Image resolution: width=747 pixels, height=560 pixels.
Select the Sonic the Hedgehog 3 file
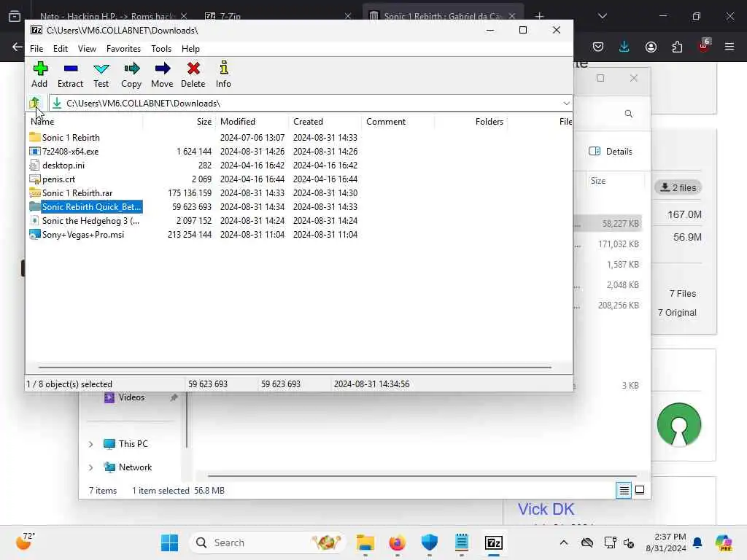[90, 220]
